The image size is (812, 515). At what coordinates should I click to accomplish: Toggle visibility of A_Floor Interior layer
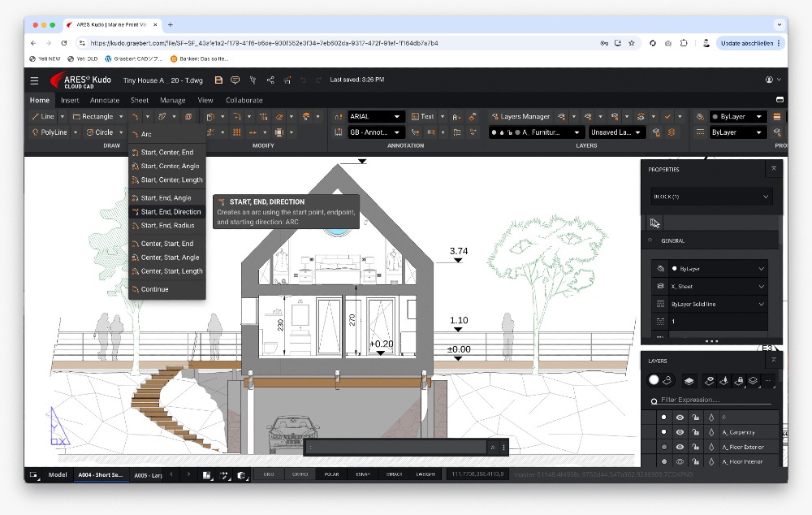[680, 461]
